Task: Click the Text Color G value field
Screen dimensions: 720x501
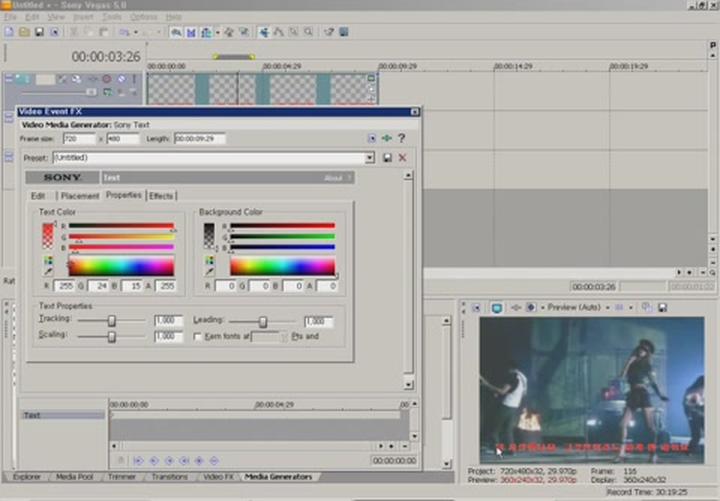Action: coord(98,286)
